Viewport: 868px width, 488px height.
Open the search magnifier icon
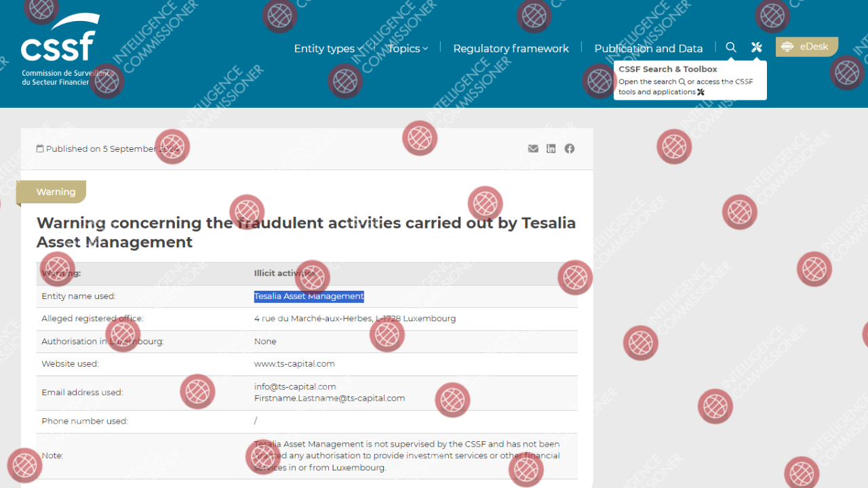[x=731, y=47]
